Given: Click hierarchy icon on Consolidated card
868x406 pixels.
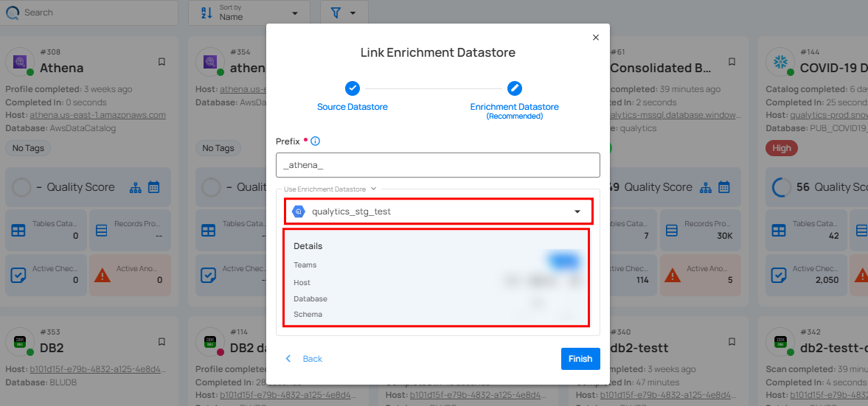Looking at the screenshot, I should pyautogui.click(x=706, y=187).
